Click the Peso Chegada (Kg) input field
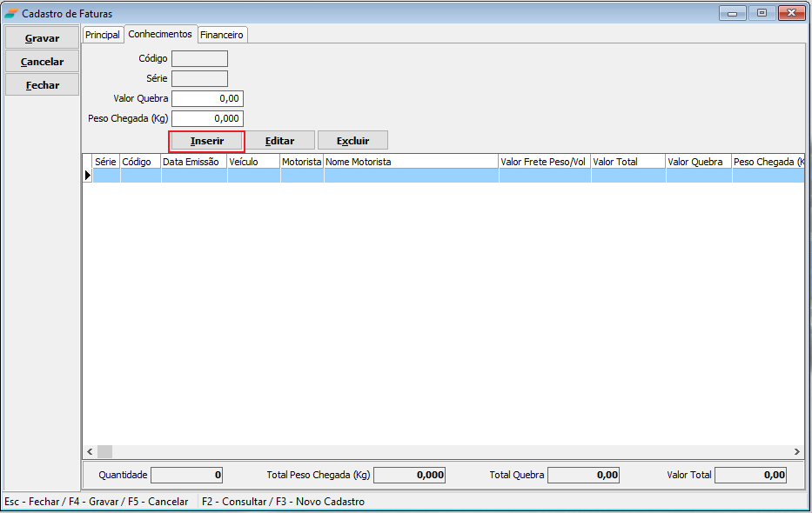The width and height of the screenshot is (812, 513). coord(207,118)
